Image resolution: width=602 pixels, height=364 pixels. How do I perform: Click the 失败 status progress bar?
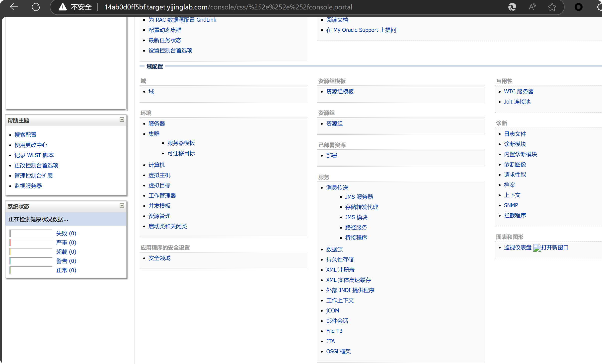tap(31, 233)
